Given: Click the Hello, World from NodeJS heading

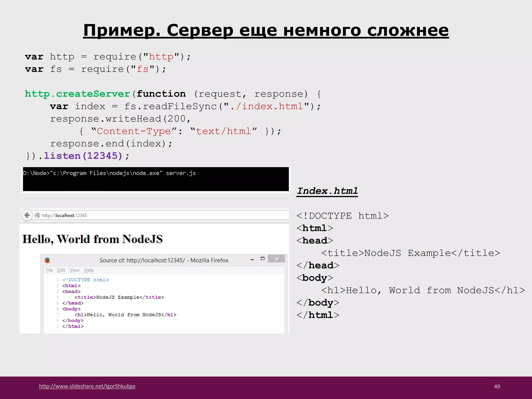Looking at the screenshot, I should (x=92, y=239).
